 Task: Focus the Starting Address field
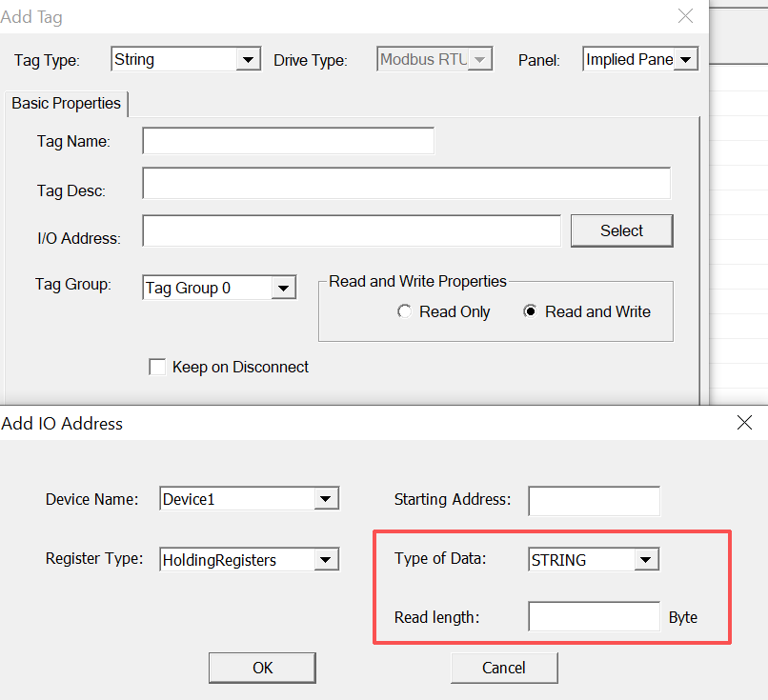tap(594, 500)
